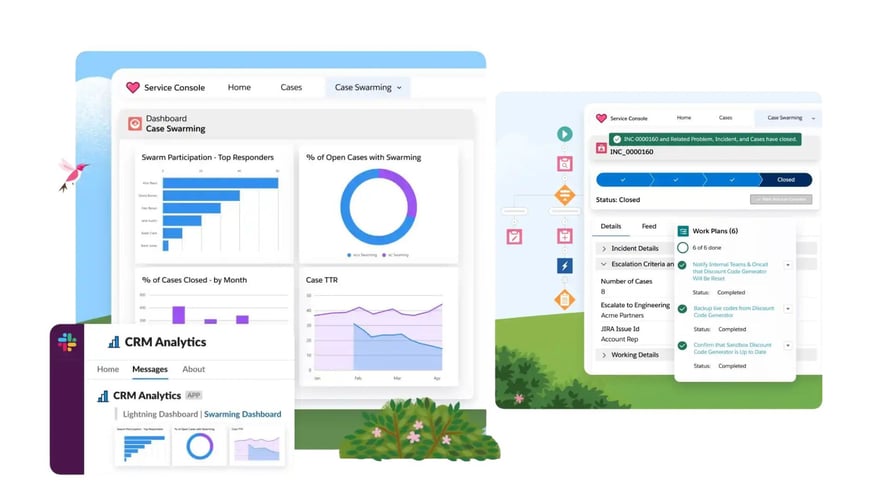Click the green play flow start icon

[564, 134]
